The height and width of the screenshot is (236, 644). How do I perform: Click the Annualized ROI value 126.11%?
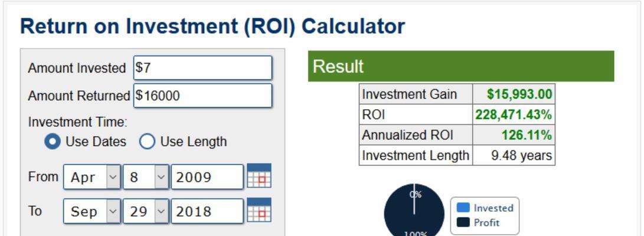(x=527, y=135)
